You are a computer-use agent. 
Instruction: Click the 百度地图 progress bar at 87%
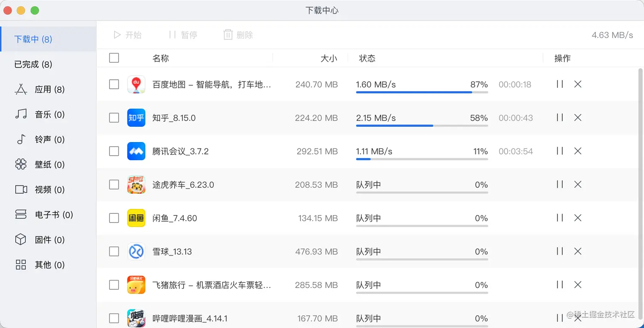point(422,92)
